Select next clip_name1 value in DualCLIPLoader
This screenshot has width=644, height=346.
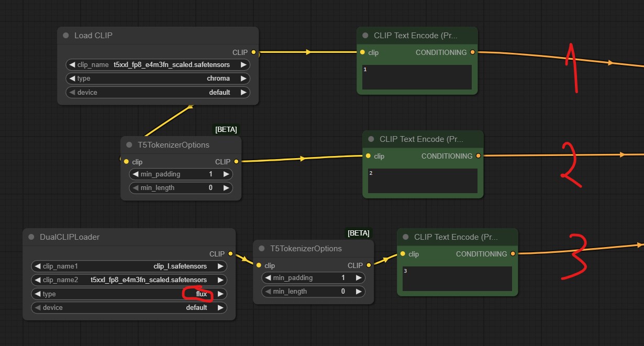tap(220, 266)
